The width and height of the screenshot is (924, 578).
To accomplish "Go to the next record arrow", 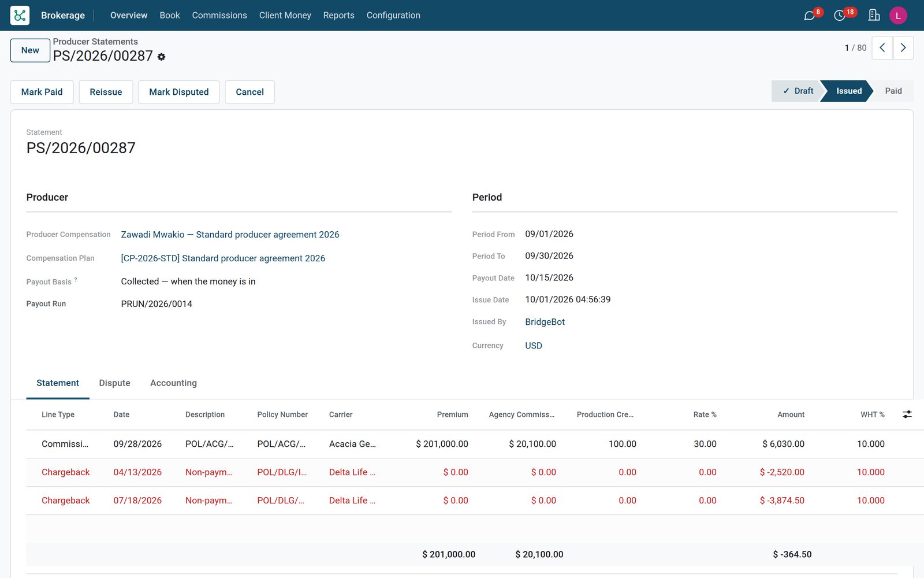I will pos(903,48).
